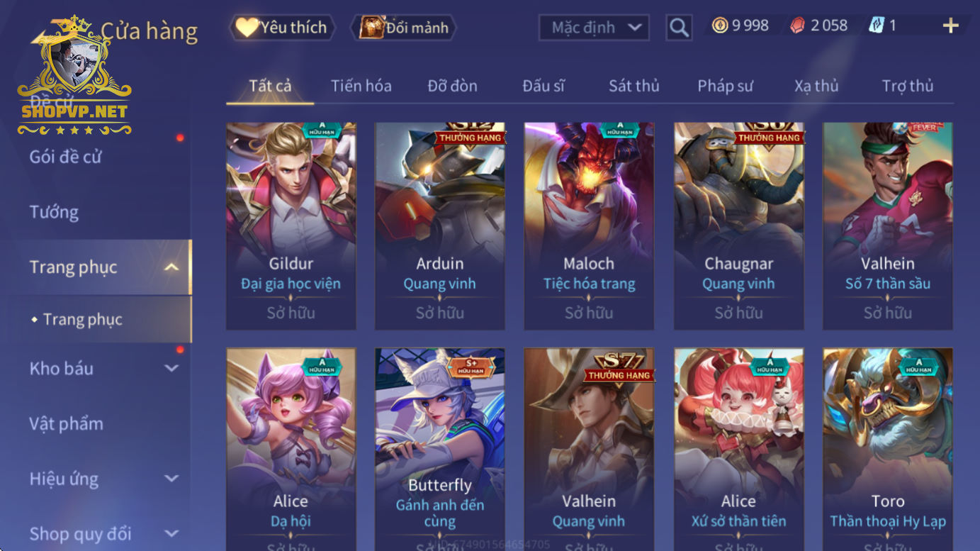
Task: Click the gold coin currency icon
Action: tap(720, 26)
